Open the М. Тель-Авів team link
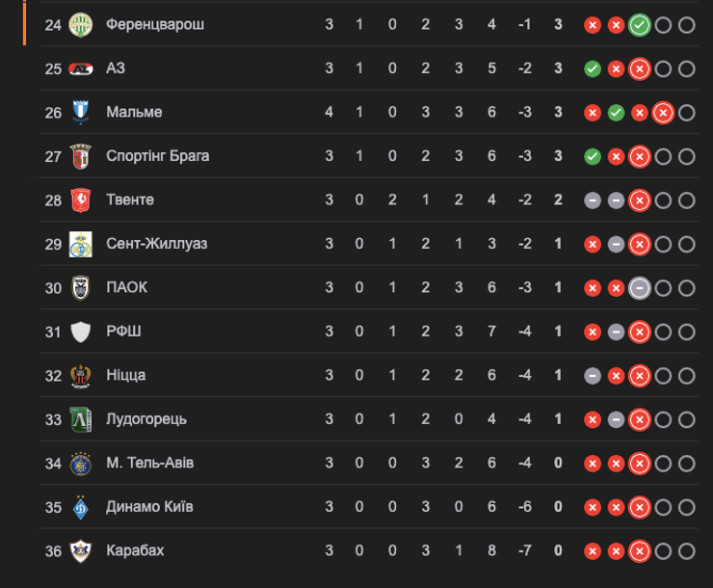The image size is (713, 588). coord(149,464)
